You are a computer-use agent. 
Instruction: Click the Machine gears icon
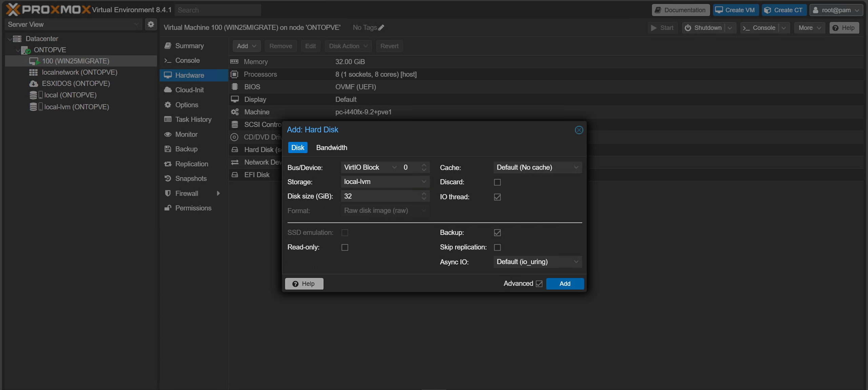click(x=235, y=112)
